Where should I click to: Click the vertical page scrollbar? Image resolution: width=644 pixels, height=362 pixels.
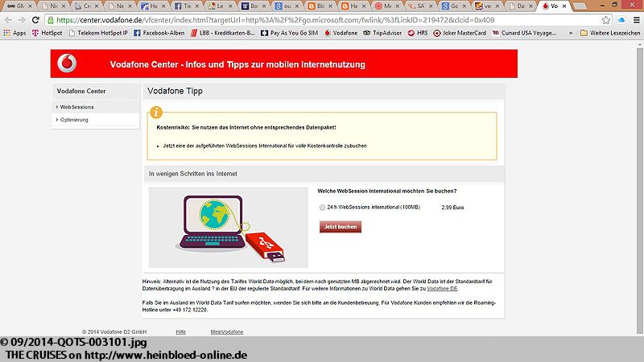(640, 189)
